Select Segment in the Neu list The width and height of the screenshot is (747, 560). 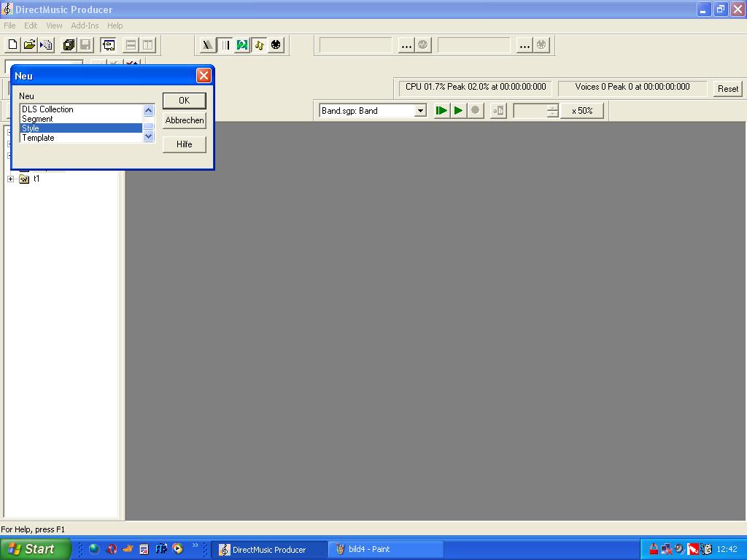click(x=37, y=119)
